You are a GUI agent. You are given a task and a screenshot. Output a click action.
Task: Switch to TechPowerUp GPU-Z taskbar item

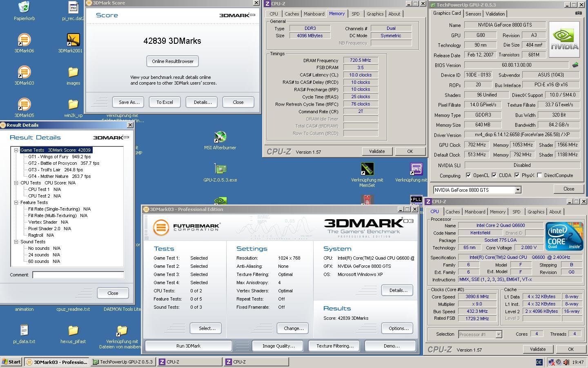(x=122, y=362)
